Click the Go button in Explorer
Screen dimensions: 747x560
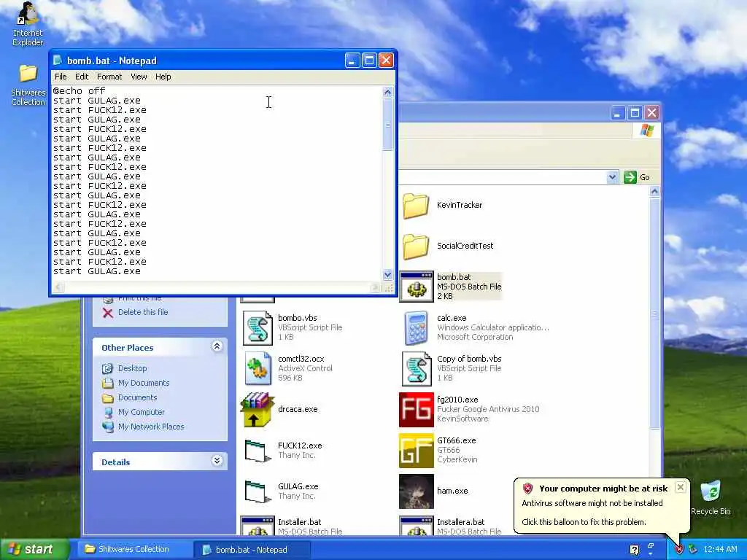[636, 177]
